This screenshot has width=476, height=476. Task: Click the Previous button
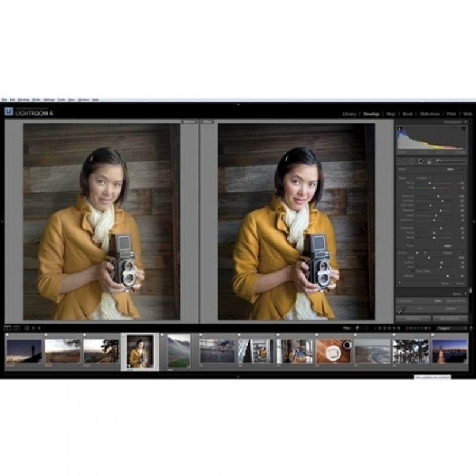[x=413, y=318]
